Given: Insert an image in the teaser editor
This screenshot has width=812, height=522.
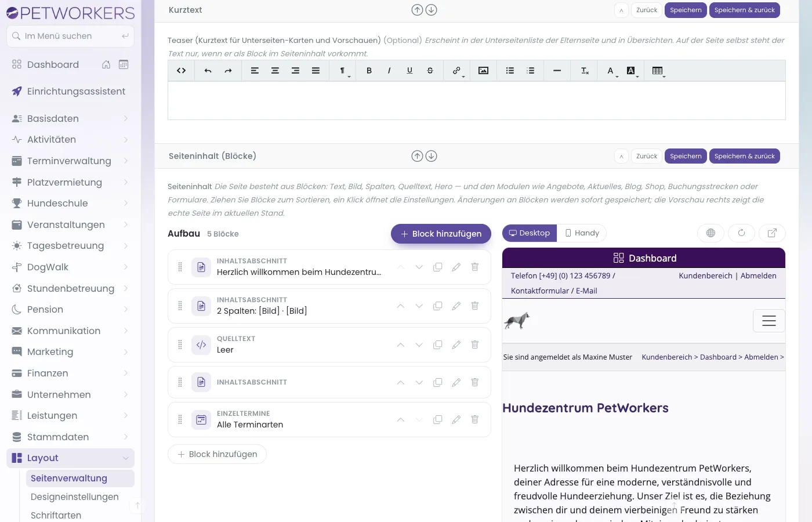Looking at the screenshot, I should coord(483,71).
